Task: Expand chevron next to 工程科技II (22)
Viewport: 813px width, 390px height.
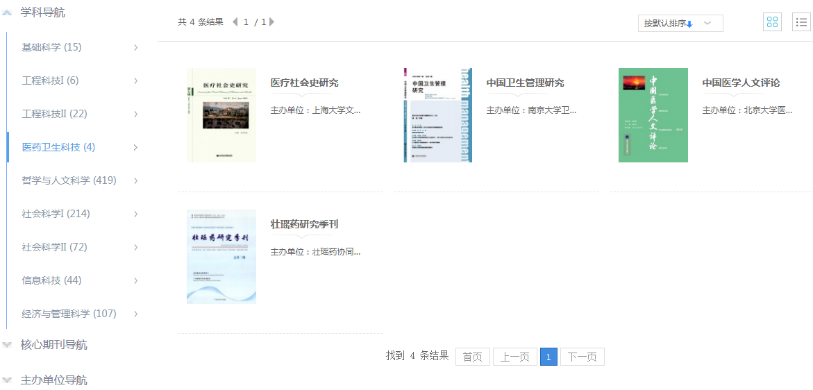Action: click(136, 114)
